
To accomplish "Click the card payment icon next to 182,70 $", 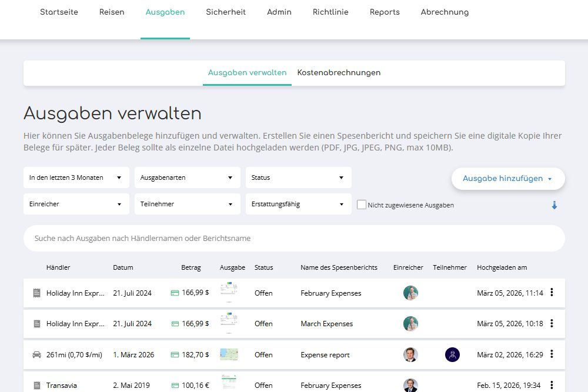I will point(175,354).
